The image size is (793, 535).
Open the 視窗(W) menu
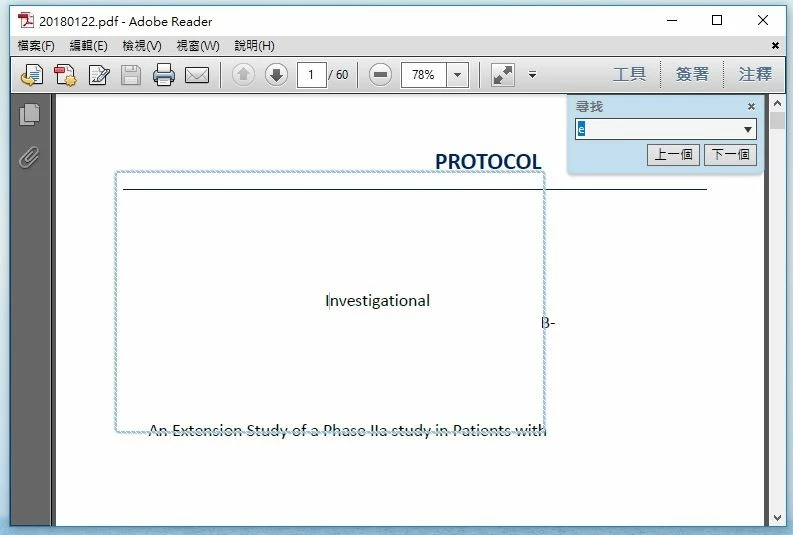coord(198,46)
